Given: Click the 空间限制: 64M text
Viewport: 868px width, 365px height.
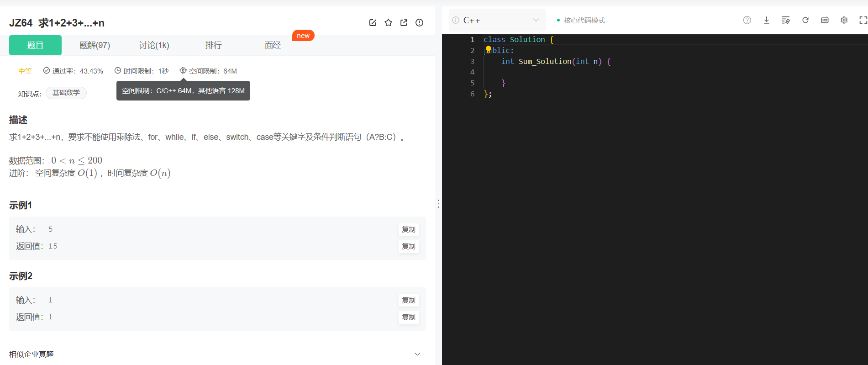Looking at the screenshot, I should [213, 71].
